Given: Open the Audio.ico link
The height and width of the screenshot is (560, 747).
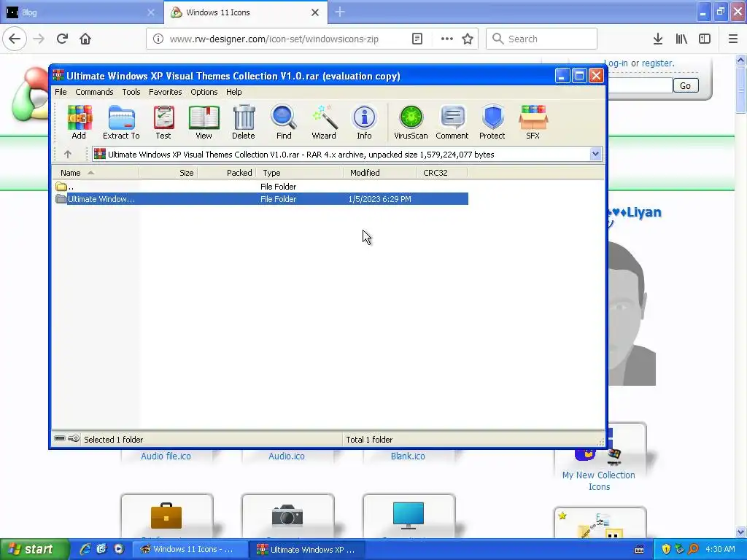Looking at the screenshot, I should click(286, 456).
